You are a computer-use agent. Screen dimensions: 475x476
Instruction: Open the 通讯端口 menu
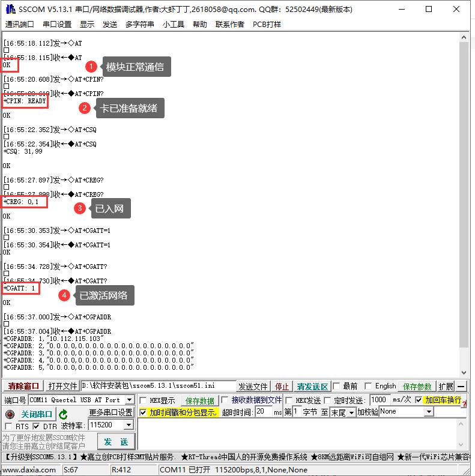point(19,24)
